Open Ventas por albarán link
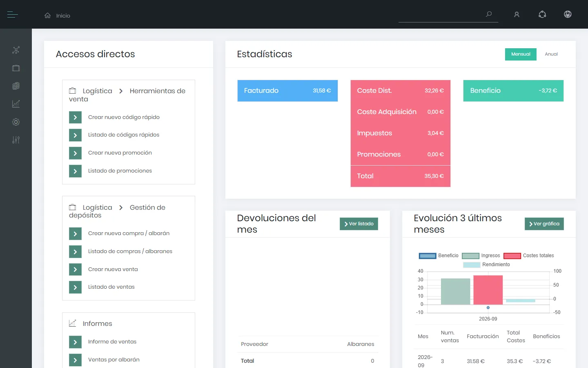The width and height of the screenshot is (588, 368). 114,360
